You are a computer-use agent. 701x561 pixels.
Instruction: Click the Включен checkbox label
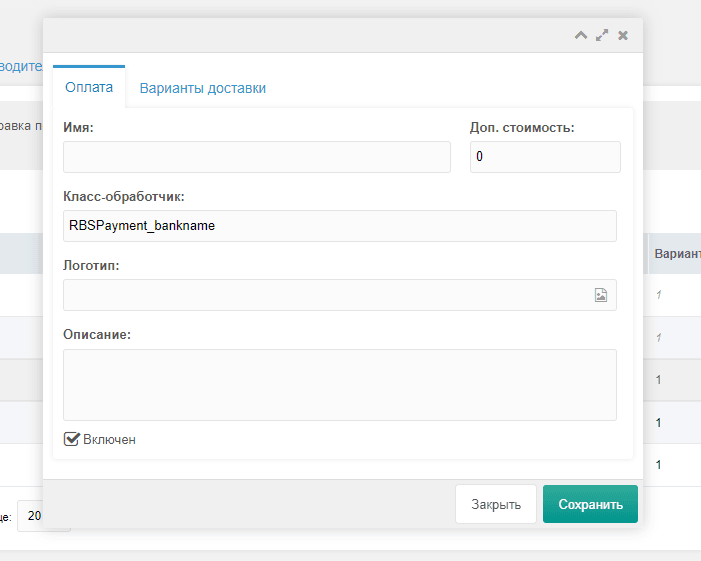click(x=110, y=439)
